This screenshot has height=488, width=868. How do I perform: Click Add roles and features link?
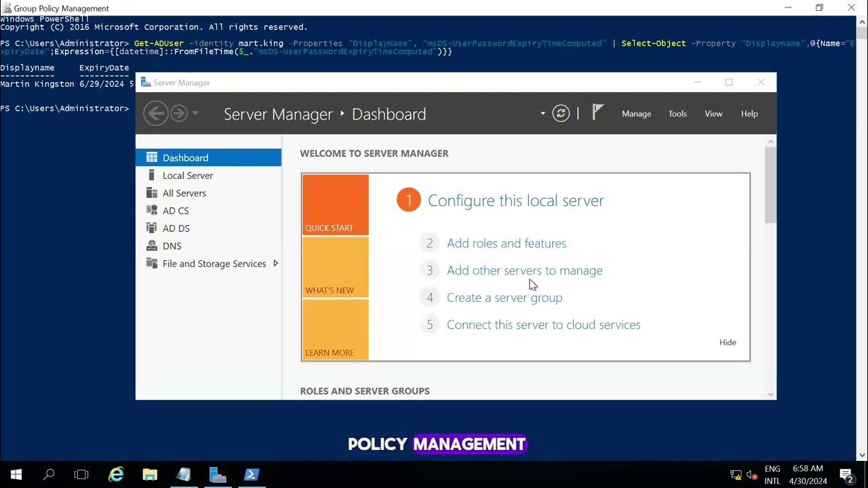pos(506,243)
